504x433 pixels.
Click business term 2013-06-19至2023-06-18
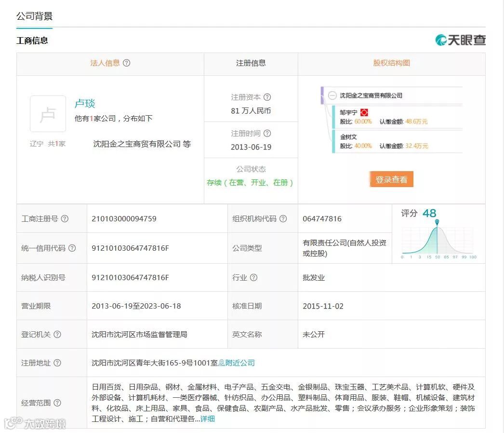coord(136,306)
